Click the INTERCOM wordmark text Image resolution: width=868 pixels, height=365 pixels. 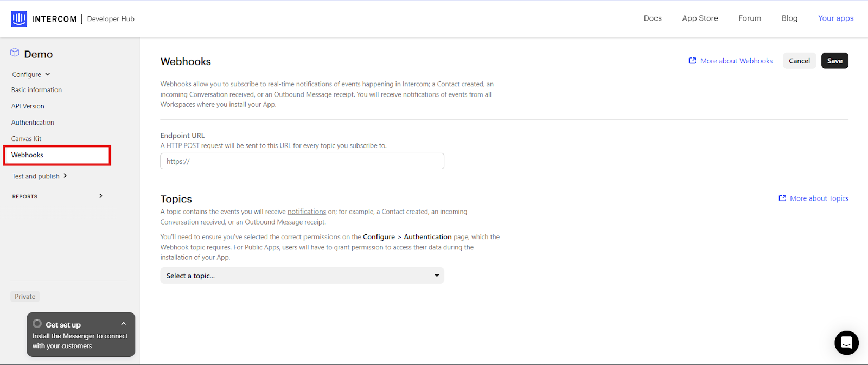tap(54, 19)
